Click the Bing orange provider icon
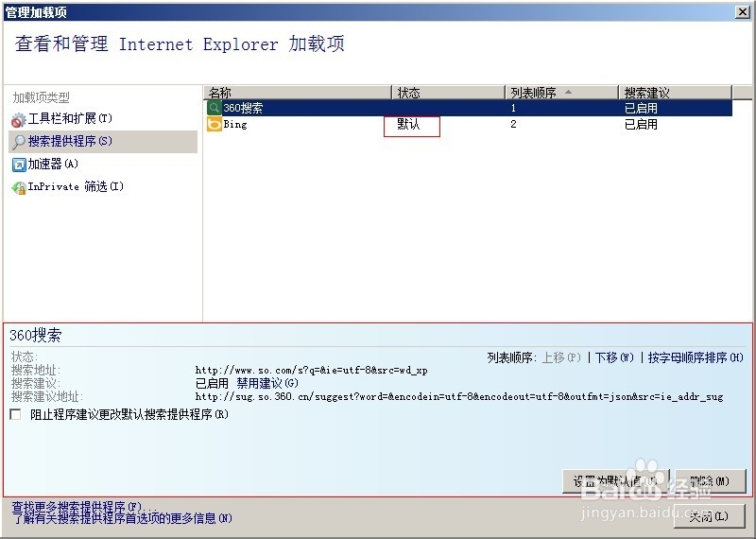The height and width of the screenshot is (539, 756). tap(215, 124)
